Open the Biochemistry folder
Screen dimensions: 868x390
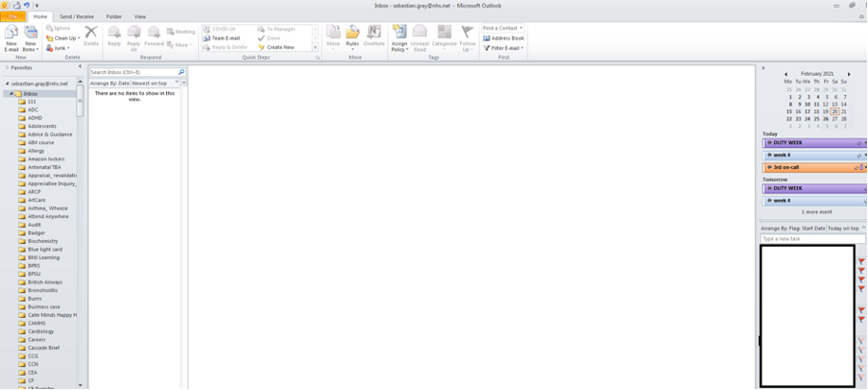pyautogui.click(x=42, y=241)
